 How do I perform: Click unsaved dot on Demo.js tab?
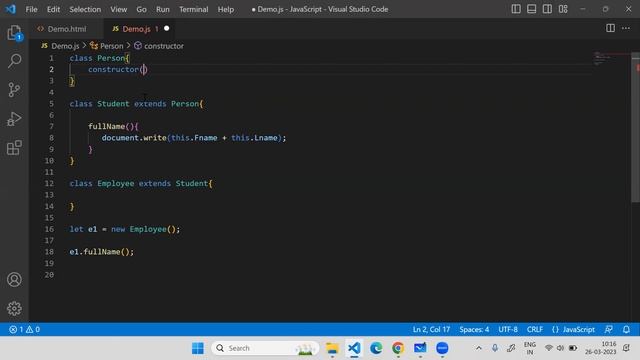coord(167,29)
